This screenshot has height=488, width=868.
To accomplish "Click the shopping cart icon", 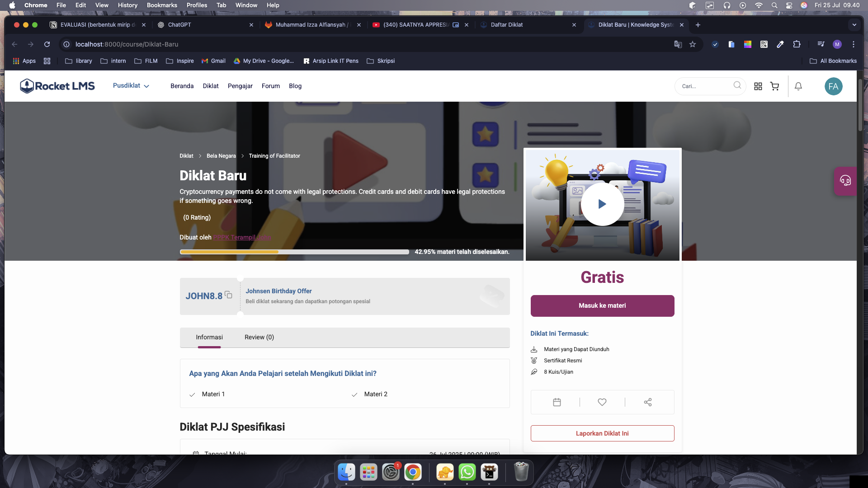I will coord(774,86).
